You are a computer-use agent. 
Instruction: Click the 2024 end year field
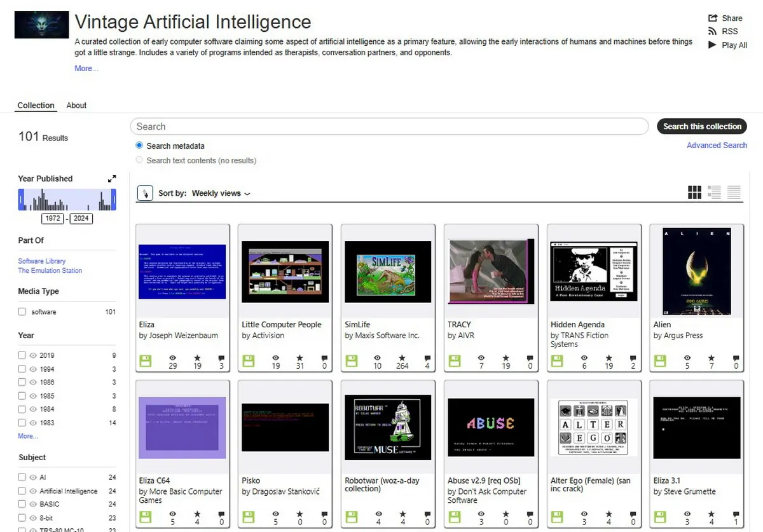tap(81, 219)
